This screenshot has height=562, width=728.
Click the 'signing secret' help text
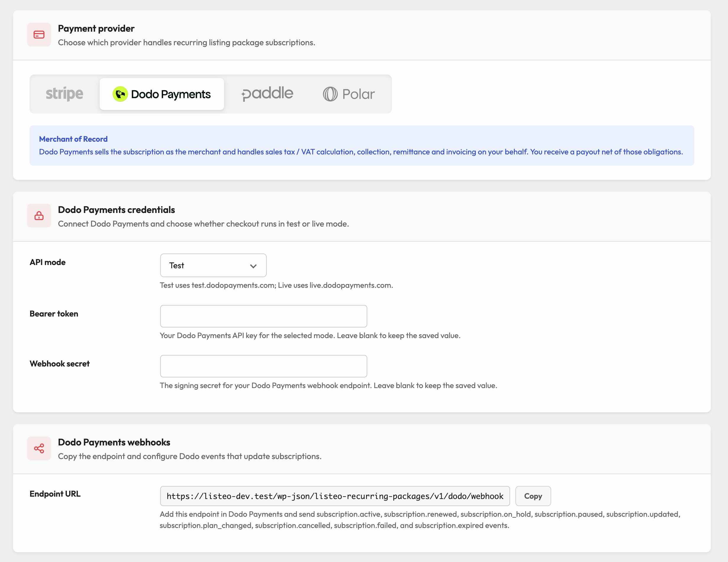click(328, 386)
